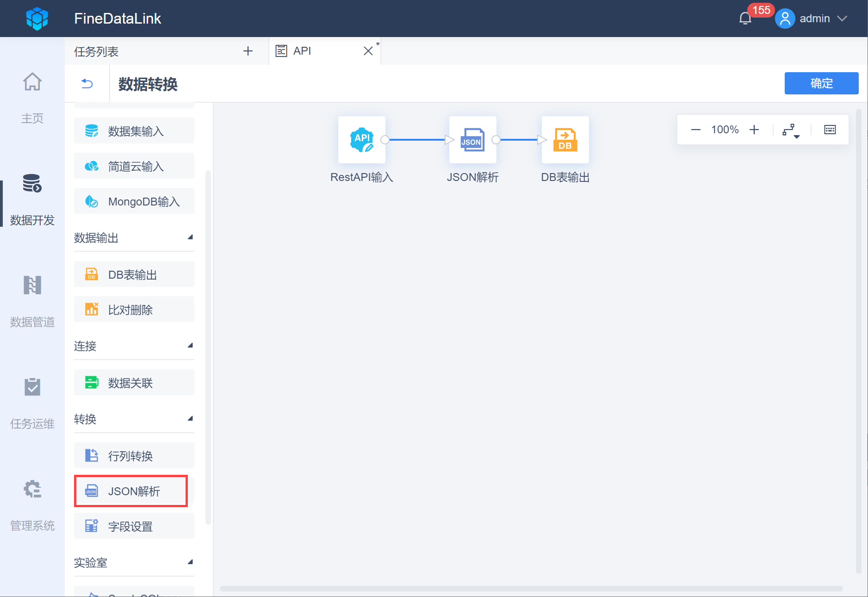868x597 pixels.
Task: Select 简道云输入 operator
Action: (134, 166)
